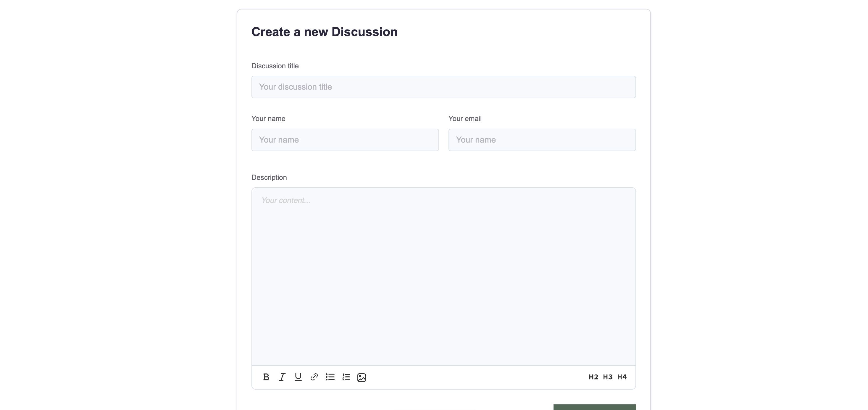The image size is (868, 410).
Task: Toggle bold formatting in the editor toolbar
Action: coord(266,377)
